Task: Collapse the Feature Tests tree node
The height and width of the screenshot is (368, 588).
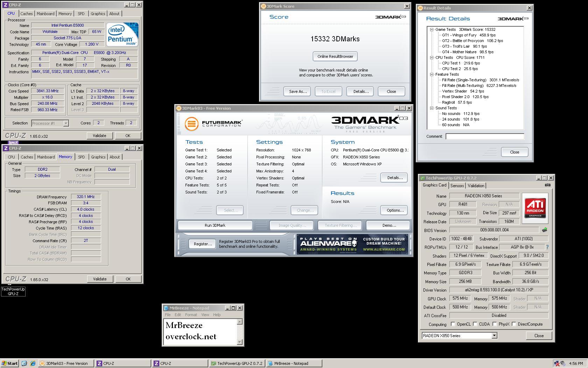Action: (x=432, y=74)
